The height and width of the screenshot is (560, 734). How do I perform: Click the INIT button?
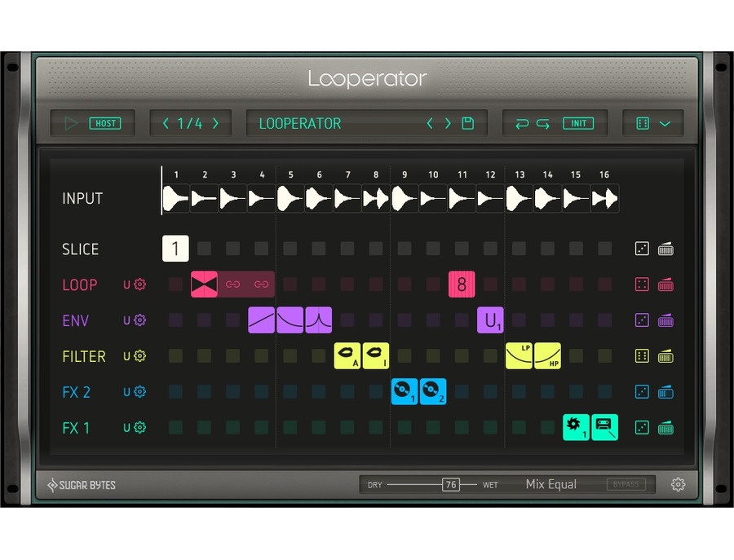coord(578,124)
